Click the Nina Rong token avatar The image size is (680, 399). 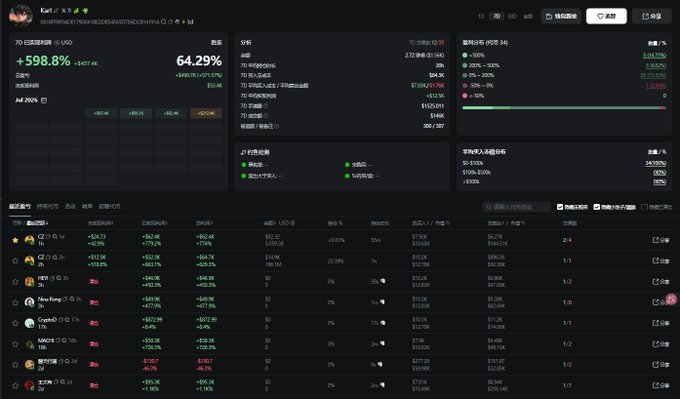pyautogui.click(x=29, y=302)
